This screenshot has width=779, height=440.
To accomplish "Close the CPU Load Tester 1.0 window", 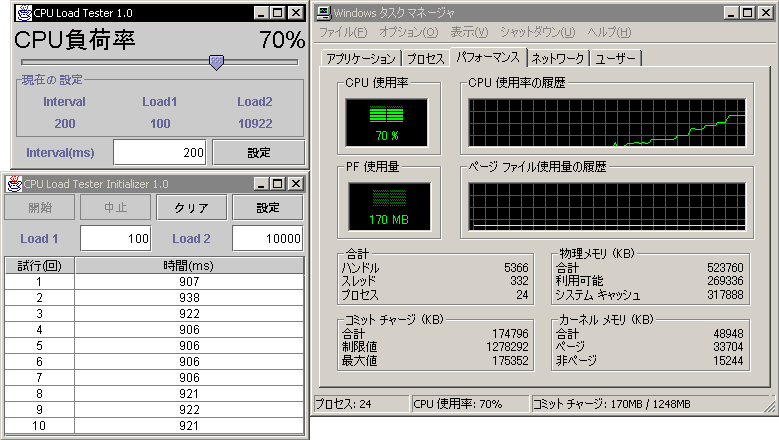I will click(296, 13).
